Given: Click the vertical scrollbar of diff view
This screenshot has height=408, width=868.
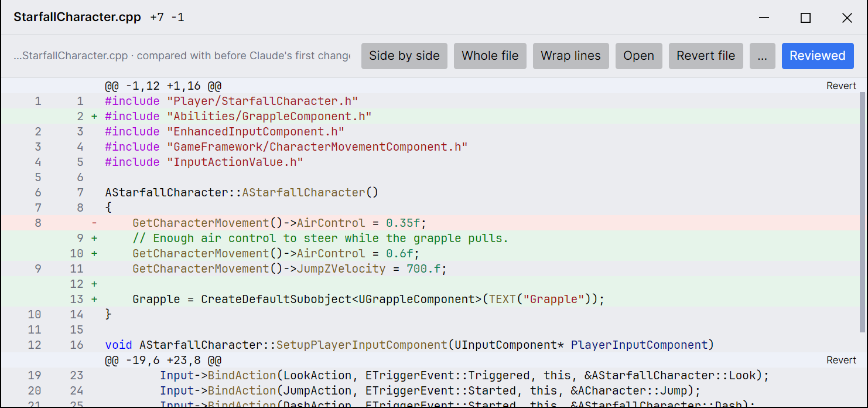Looking at the screenshot, I should (862, 211).
